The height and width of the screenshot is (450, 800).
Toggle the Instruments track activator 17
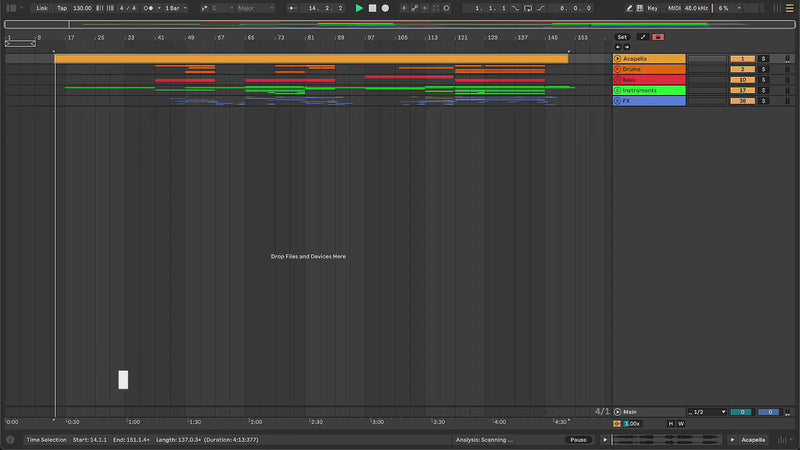pos(742,90)
